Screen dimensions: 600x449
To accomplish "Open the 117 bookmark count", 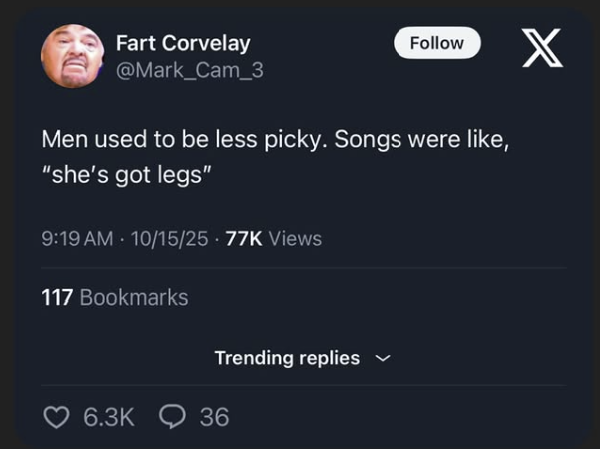I will (x=57, y=297).
